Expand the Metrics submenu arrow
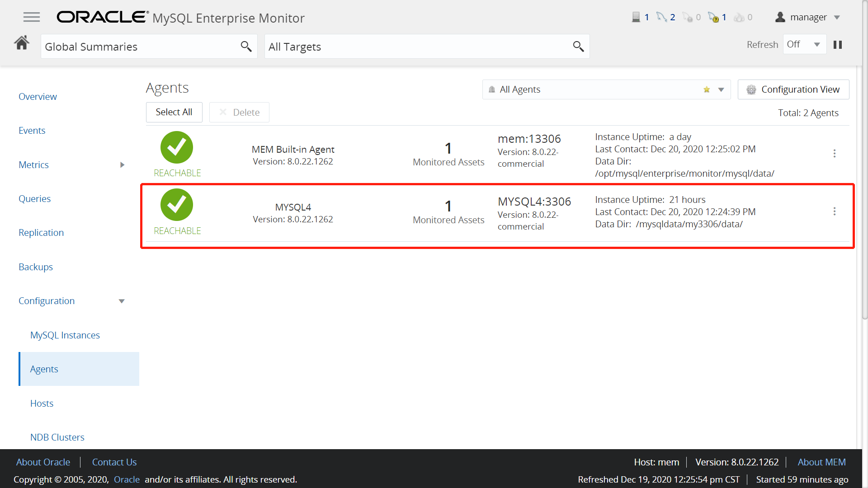Screen dimensions: 868x488 [x=122, y=165]
